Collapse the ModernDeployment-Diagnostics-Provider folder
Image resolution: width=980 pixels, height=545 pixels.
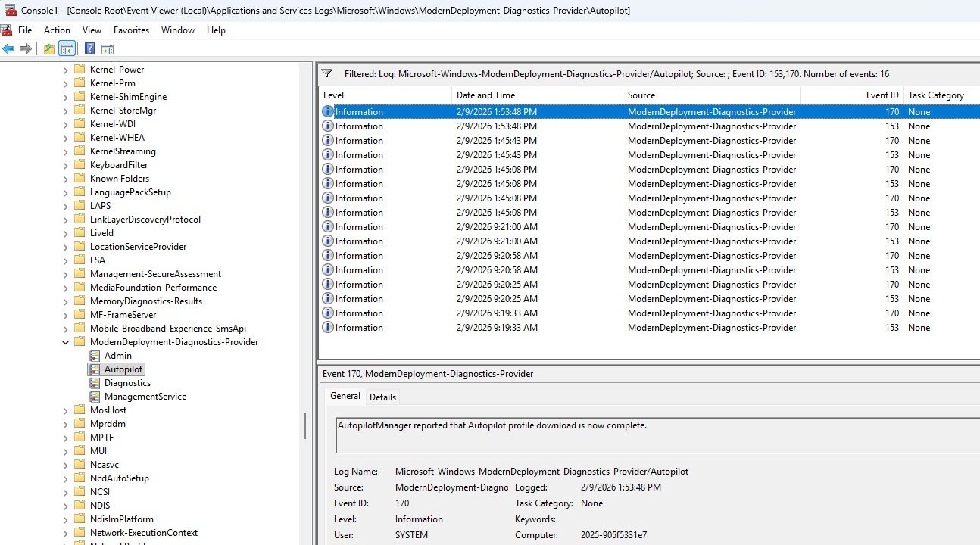[x=65, y=342]
